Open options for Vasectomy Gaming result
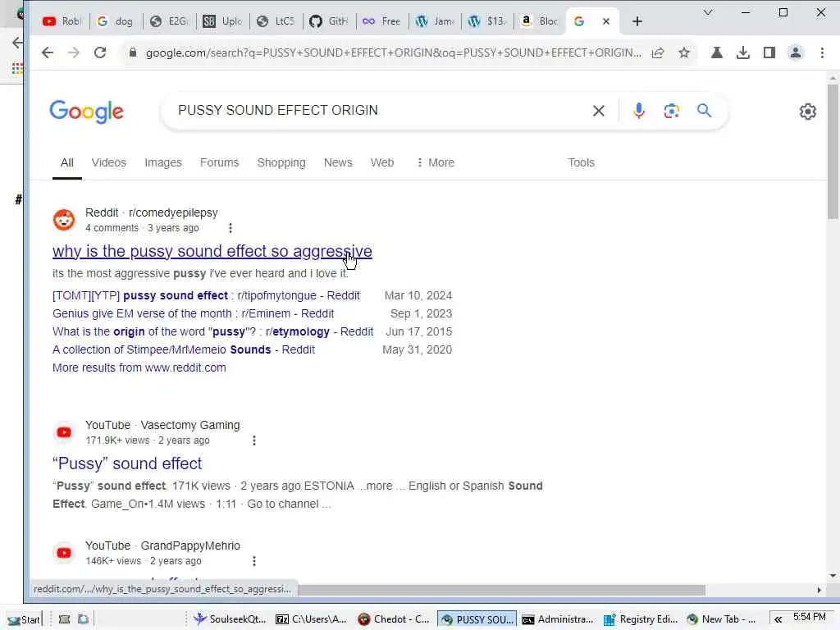This screenshot has height=630, width=840. click(254, 441)
